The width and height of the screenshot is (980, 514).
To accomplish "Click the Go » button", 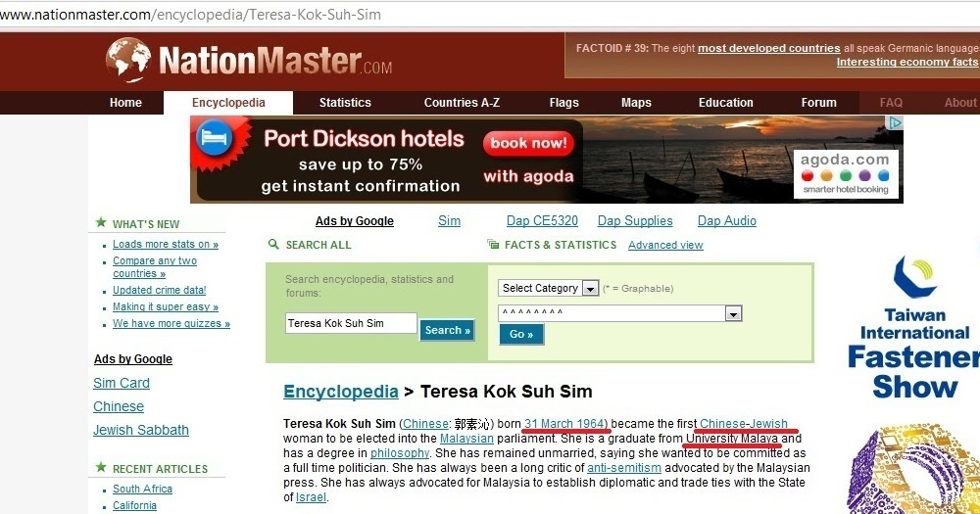I will 521,334.
